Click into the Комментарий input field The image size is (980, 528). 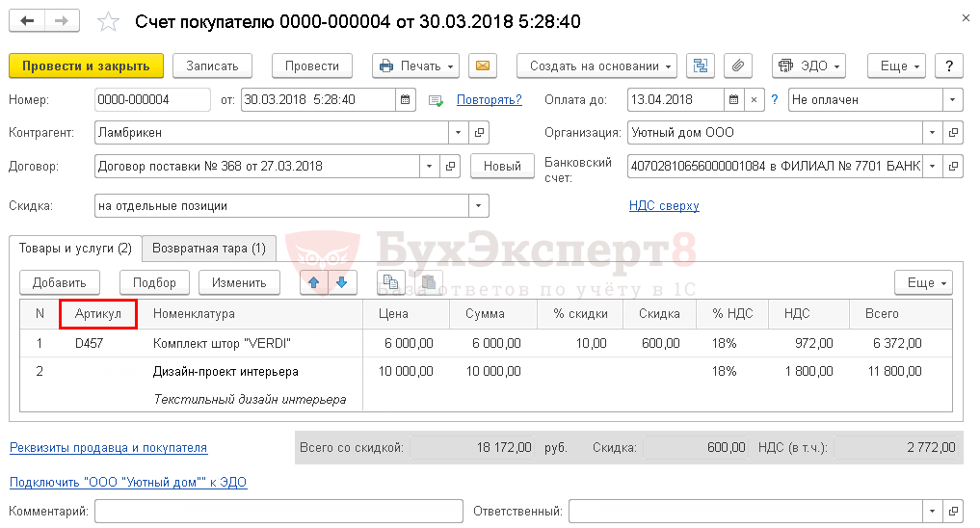pyautogui.click(x=278, y=511)
